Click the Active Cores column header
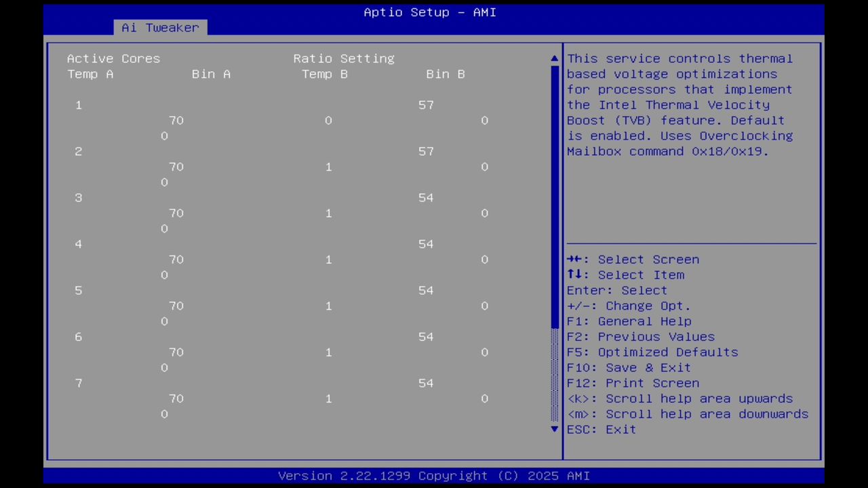This screenshot has height=488, width=868. point(113,58)
